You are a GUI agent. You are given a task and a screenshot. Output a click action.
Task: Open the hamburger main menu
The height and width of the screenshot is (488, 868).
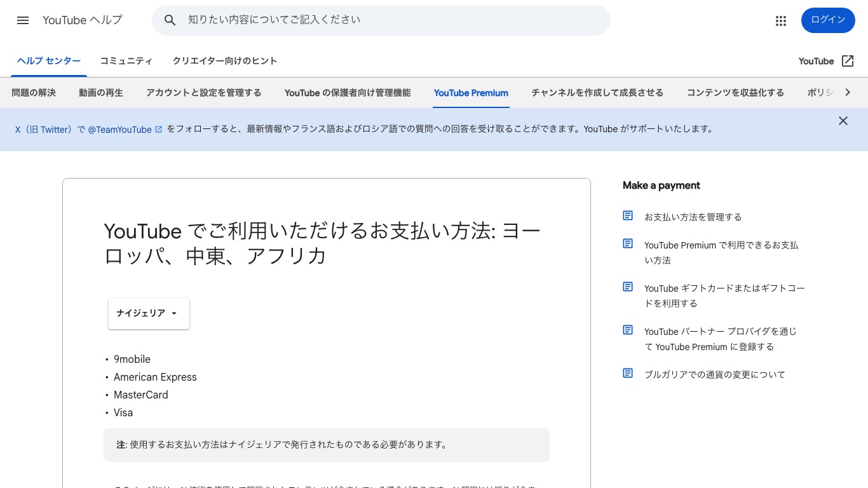coord(23,20)
